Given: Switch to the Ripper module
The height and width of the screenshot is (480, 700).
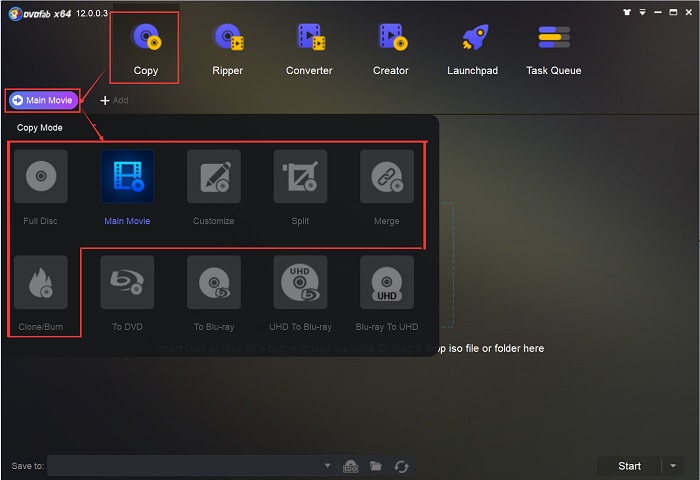Looking at the screenshot, I should point(228,47).
